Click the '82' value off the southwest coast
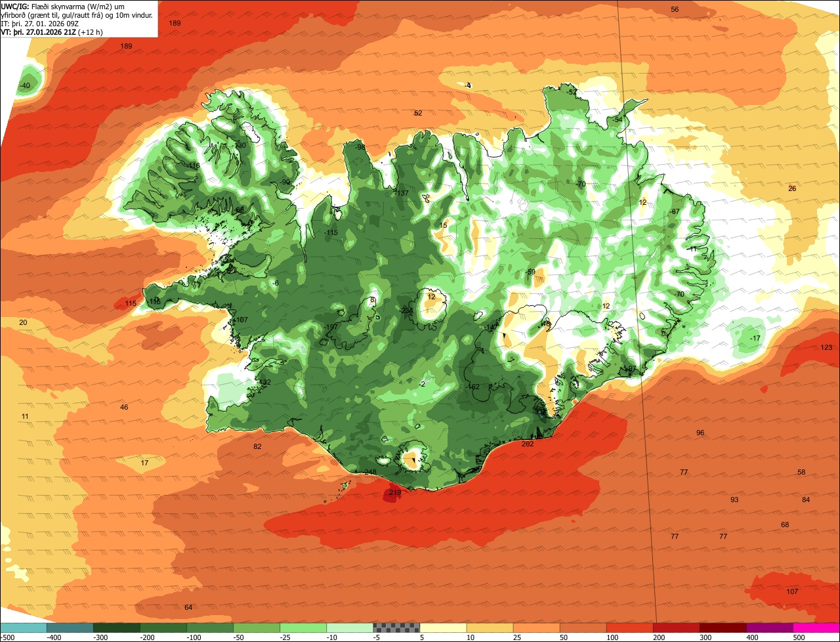The image size is (840, 642). tap(257, 446)
